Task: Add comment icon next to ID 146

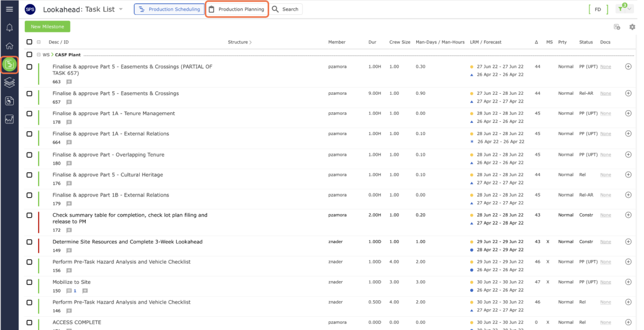Action: coord(69,311)
